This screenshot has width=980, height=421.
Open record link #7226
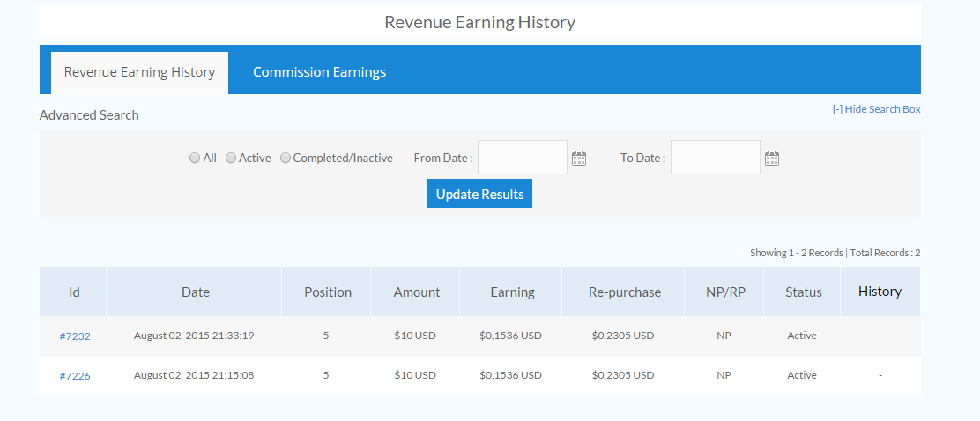pos(75,376)
